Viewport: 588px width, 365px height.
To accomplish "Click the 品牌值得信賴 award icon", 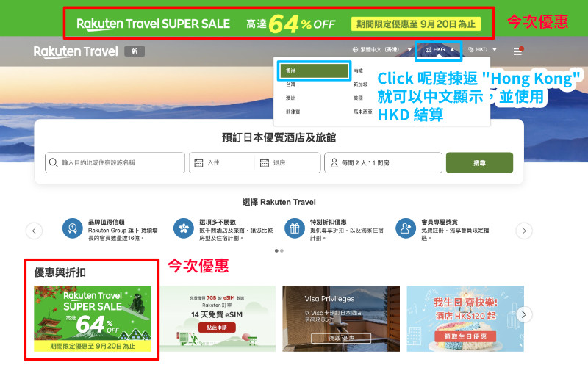I will coord(72,228).
